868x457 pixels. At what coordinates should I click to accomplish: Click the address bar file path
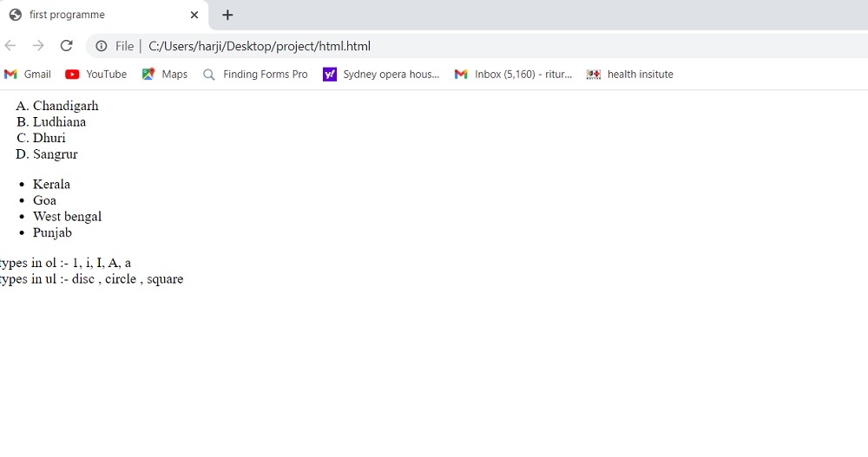pyautogui.click(x=260, y=46)
